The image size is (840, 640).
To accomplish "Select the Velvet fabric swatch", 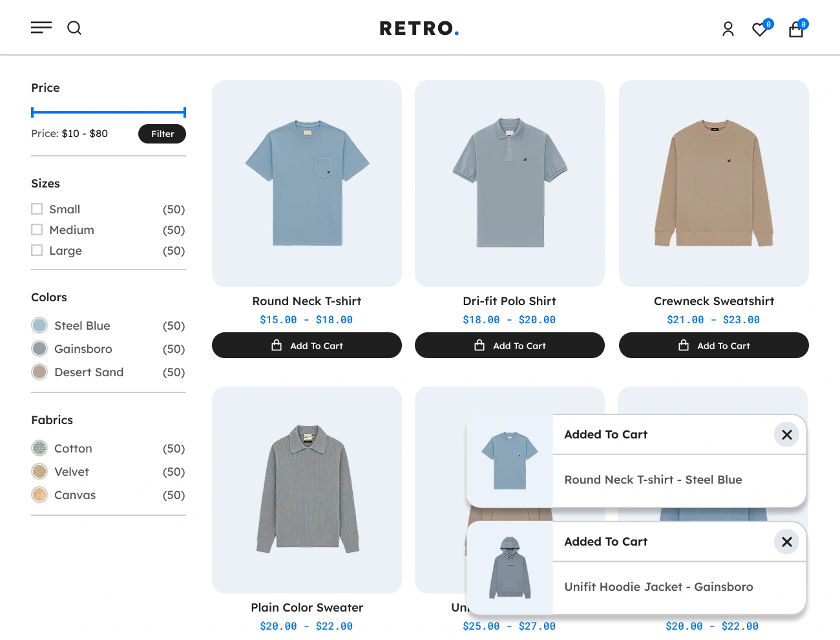I will point(39,471).
